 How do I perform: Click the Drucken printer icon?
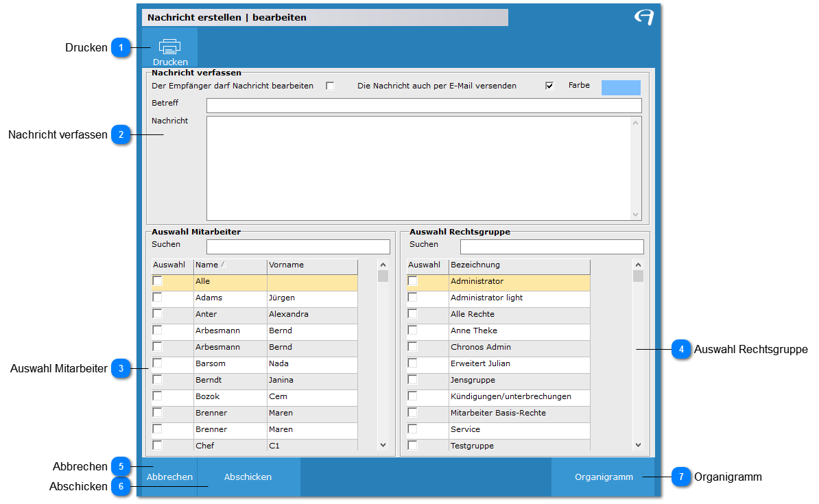pos(169,47)
